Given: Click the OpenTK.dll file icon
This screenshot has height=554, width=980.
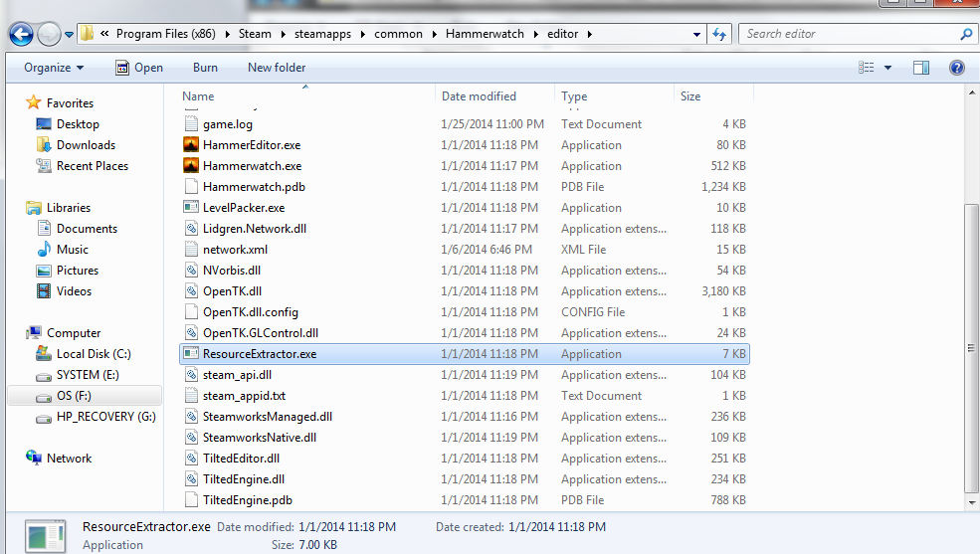Looking at the screenshot, I should pyautogui.click(x=191, y=291).
